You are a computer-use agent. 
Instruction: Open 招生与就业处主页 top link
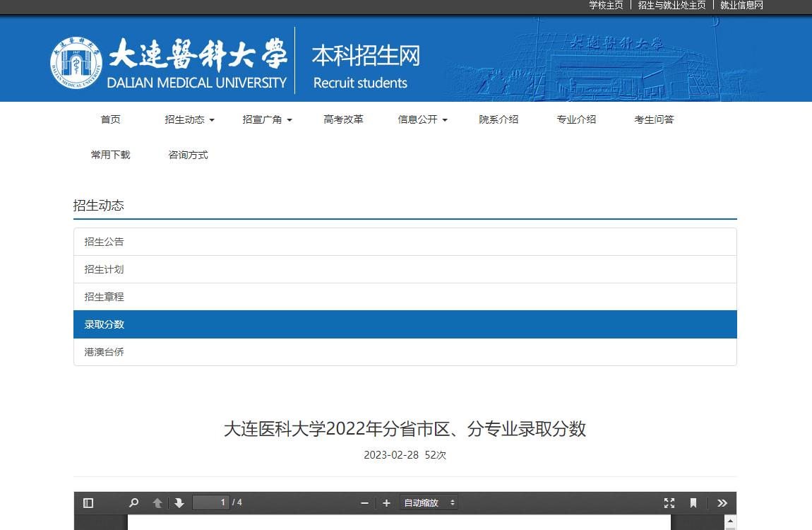pos(671,5)
